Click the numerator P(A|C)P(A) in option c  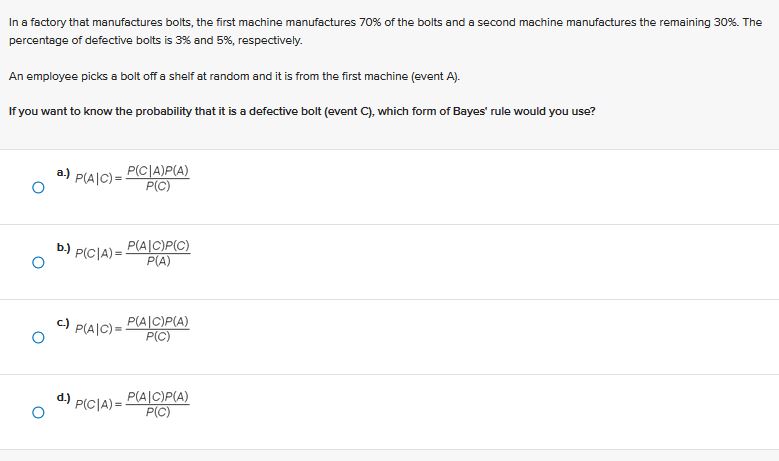[158, 321]
